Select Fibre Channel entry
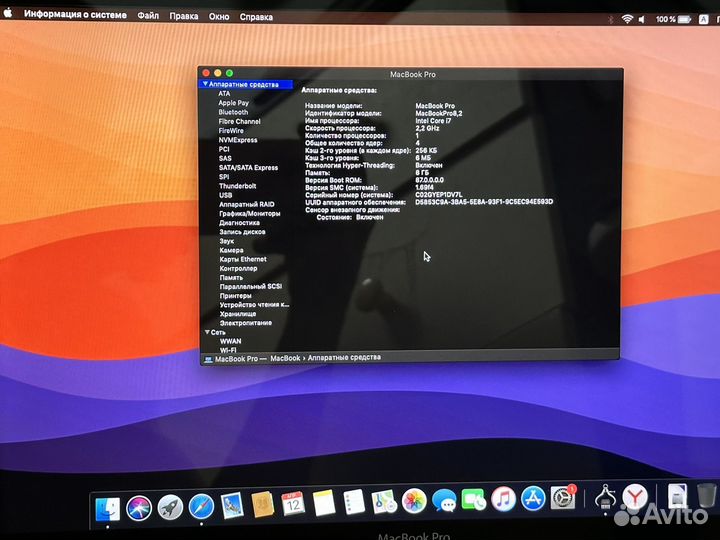 [x=239, y=121]
